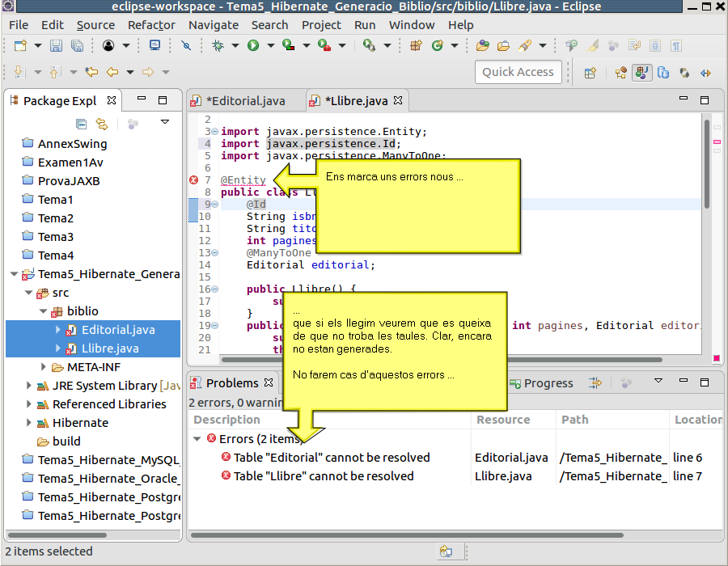Click the Debug bug icon
The width and height of the screenshot is (728, 566).
218,46
